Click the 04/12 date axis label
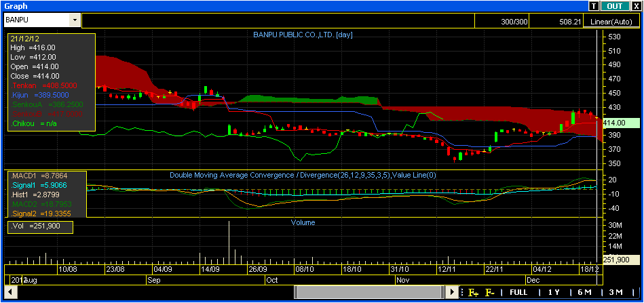The height and width of the screenshot is (303, 644). point(542,269)
